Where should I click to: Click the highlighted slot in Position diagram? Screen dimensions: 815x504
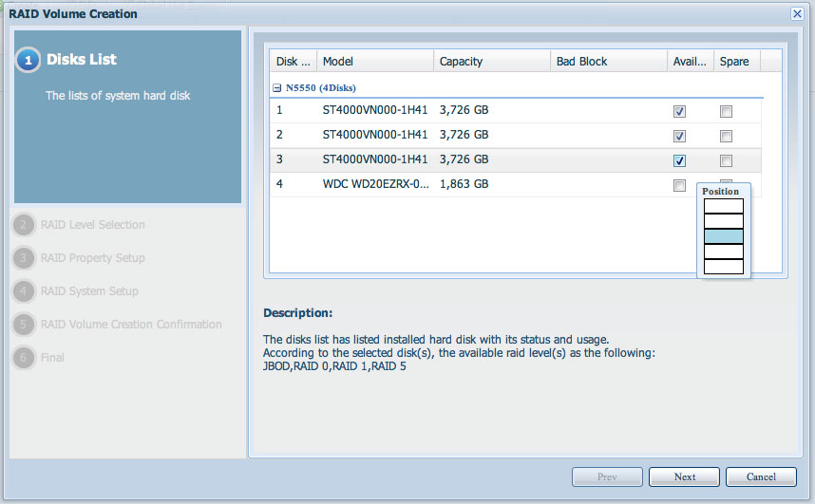[x=723, y=236]
